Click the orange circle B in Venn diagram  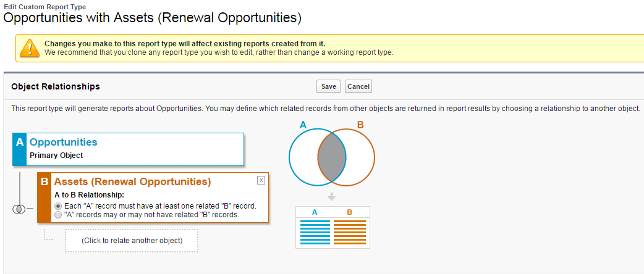coord(360,157)
